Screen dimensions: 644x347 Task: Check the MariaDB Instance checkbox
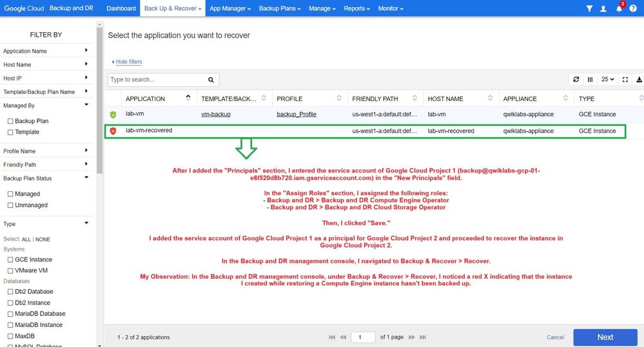pos(10,325)
